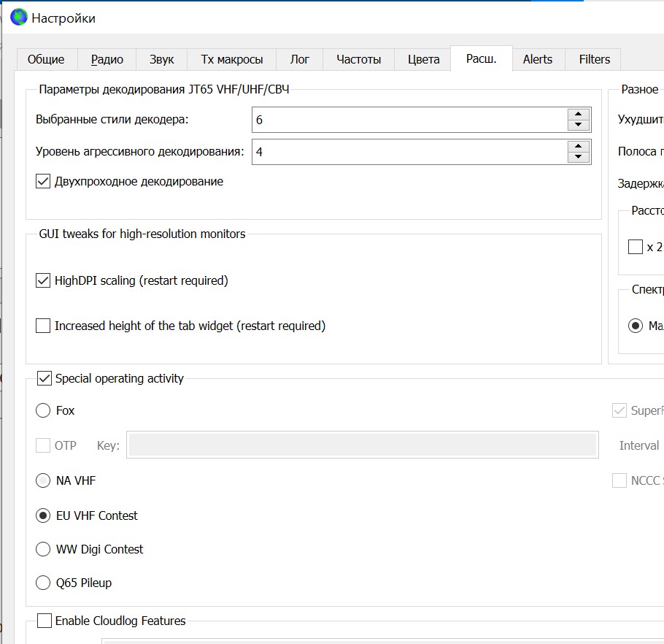
Task: Select the NA VHF radio option
Action: [43, 480]
